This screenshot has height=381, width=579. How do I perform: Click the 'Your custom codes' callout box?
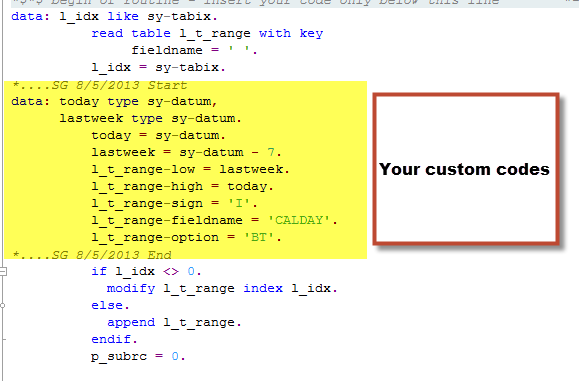pos(466,169)
